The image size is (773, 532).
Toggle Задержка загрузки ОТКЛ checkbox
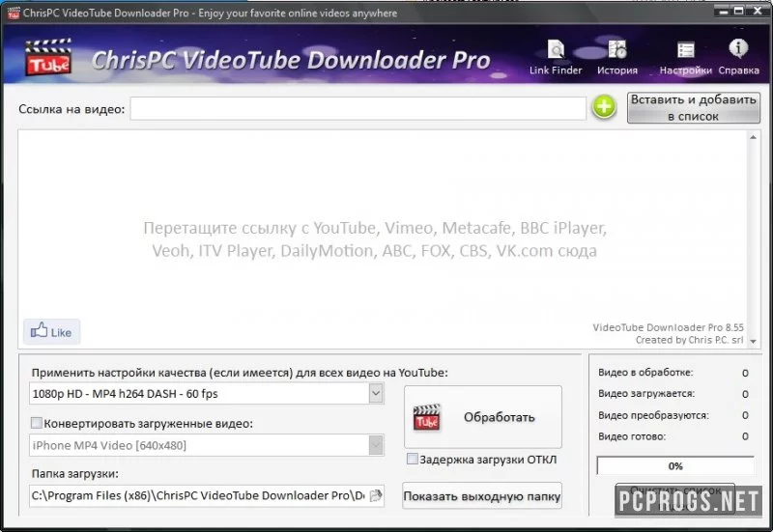413,459
